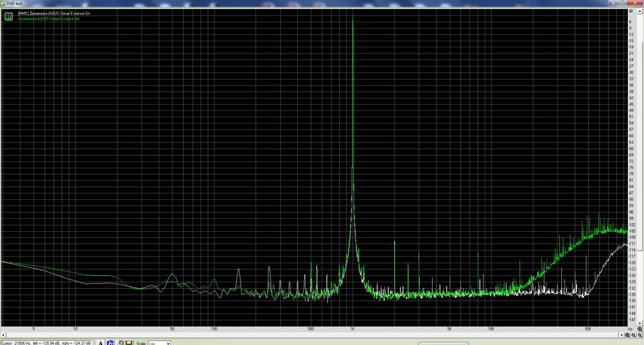Zoom out the horizontal frequency axis
This screenshot has height=345, width=644.
point(633,335)
